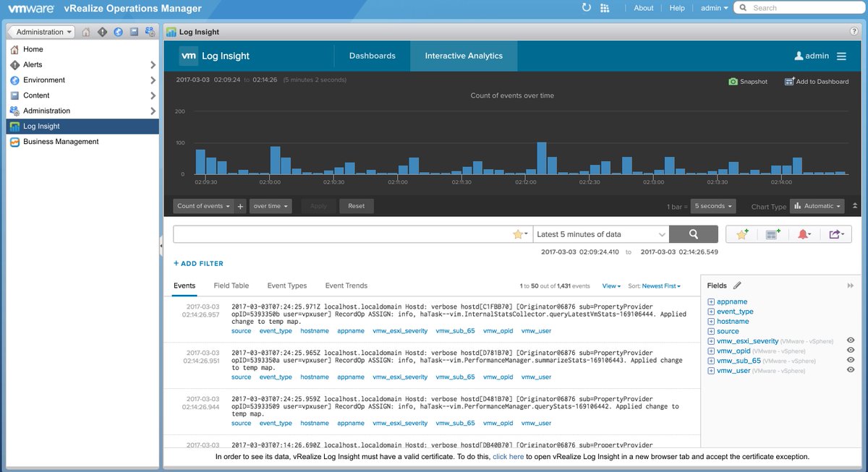Click the purple share export icon
This screenshot has width=868, height=472.
click(835, 234)
